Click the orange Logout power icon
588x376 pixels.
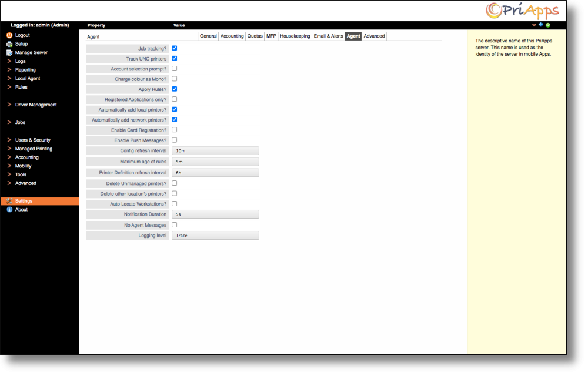click(9, 35)
